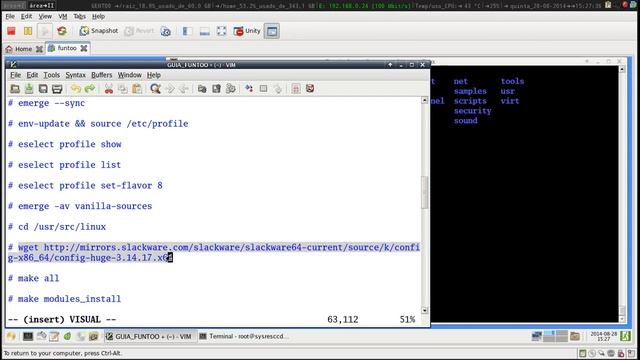Image resolution: width=640 pixels, height=360 pixels.
Task: Click the Run script icon in Vim toolbar
Action: [231, 89]
